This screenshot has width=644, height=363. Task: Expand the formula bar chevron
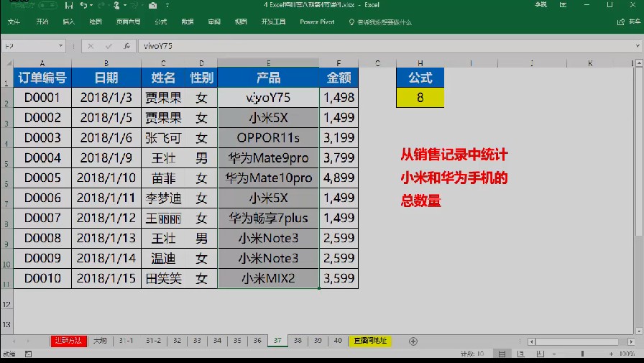(x=638, y=46)
